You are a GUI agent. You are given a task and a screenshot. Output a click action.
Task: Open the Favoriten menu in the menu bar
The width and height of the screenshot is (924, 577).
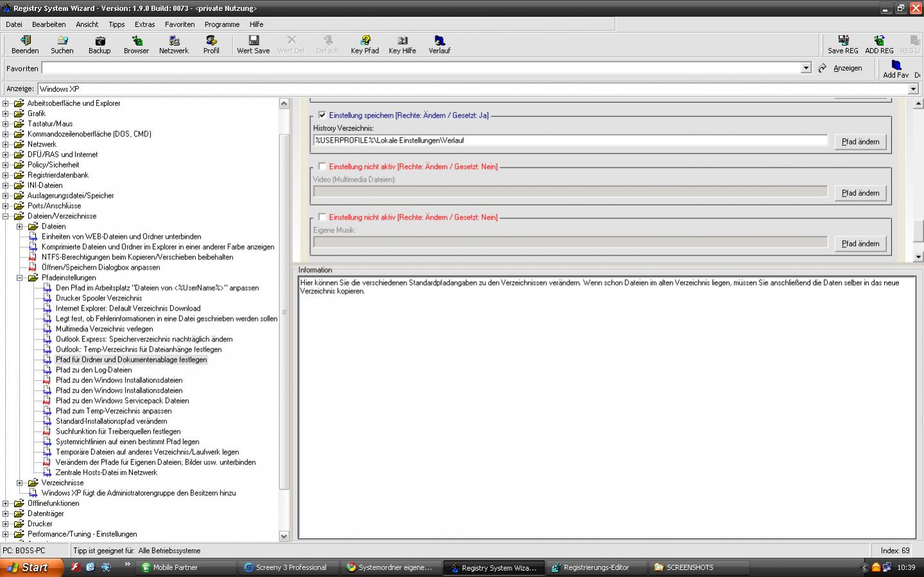tap(180, 24)
